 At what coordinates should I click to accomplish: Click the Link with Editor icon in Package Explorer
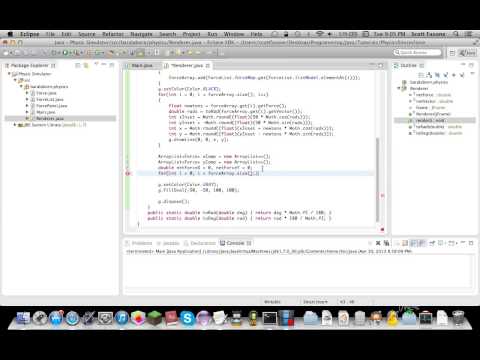[x=86, y=65]
